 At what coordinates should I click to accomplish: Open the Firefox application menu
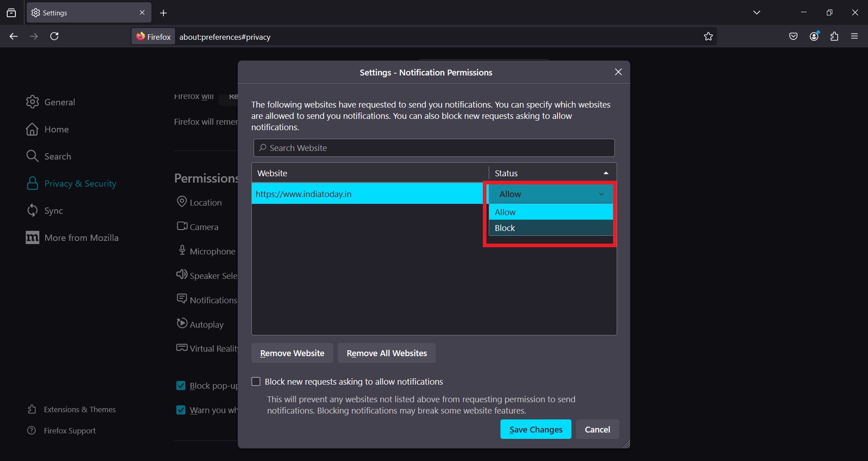point(854,36)
